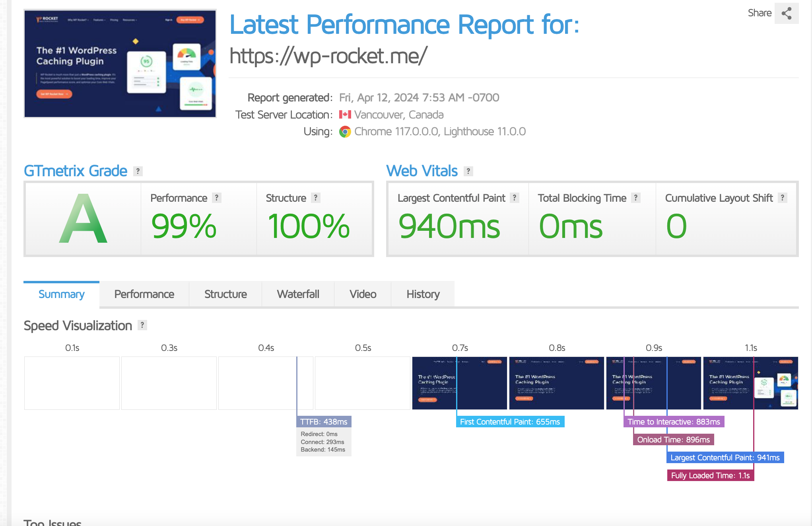The width and height of the screenshot is (812, 526).
Task: Click the 0.3s blank filmstrip frame
Action: [x=169, y=383]
